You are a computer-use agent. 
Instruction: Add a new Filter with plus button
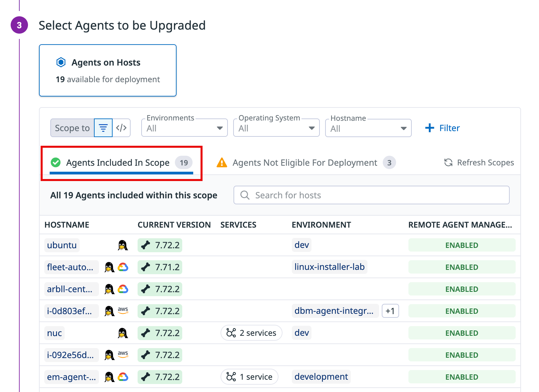(x=442, y=128)
